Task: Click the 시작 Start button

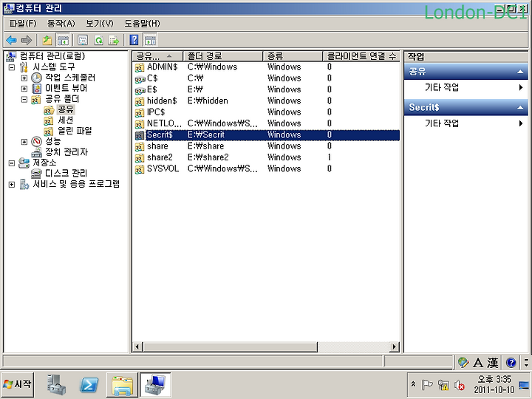Action: tap(18, 384)
